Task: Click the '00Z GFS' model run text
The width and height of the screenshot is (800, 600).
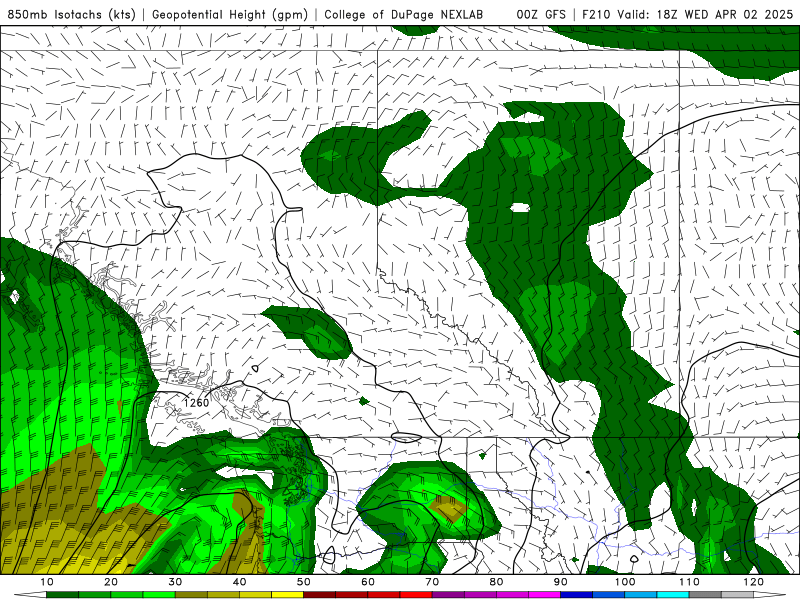Action: (x=541, y=15)
